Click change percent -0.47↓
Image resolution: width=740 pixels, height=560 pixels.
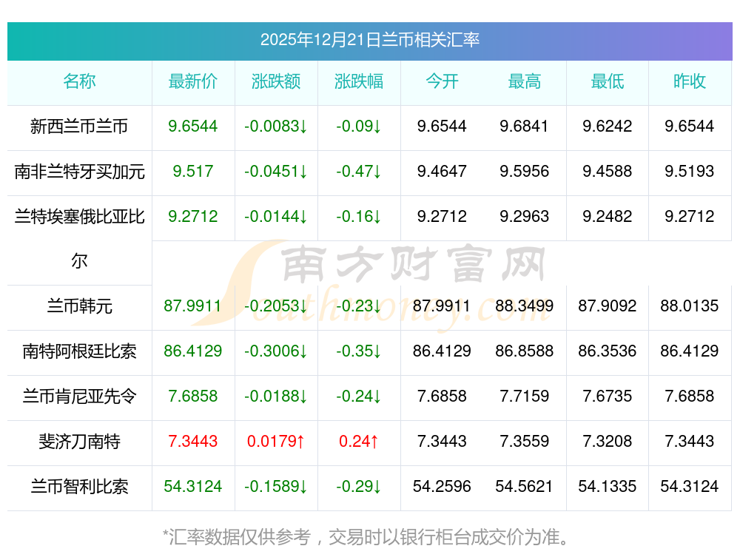click(359, 172)
